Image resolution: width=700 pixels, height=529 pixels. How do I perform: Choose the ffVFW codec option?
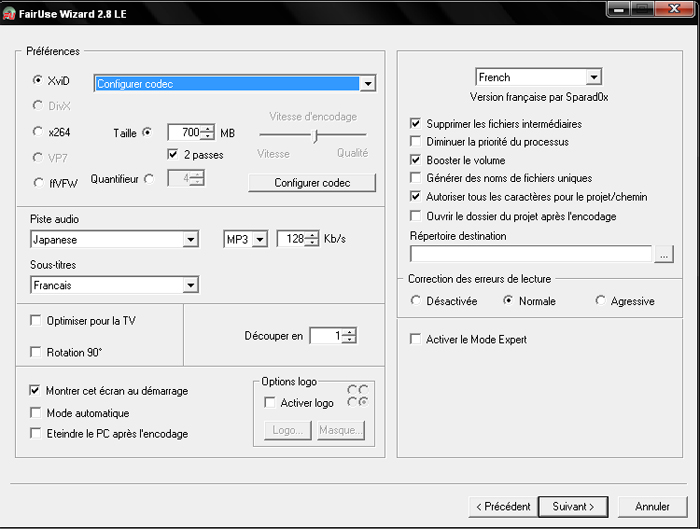tap(38, 183)
